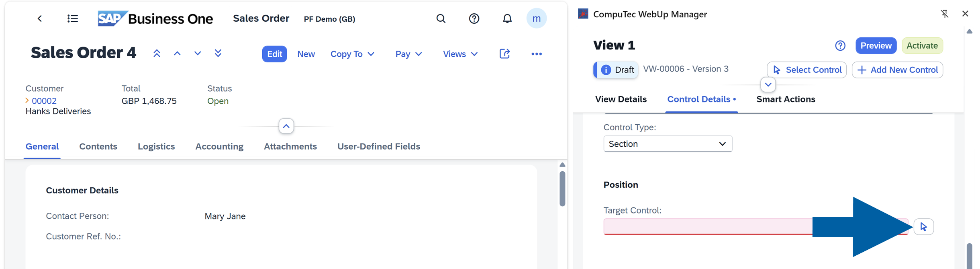Open the main menu list icon
Viewport: 980px width, 269px height.
pos(73,18)
